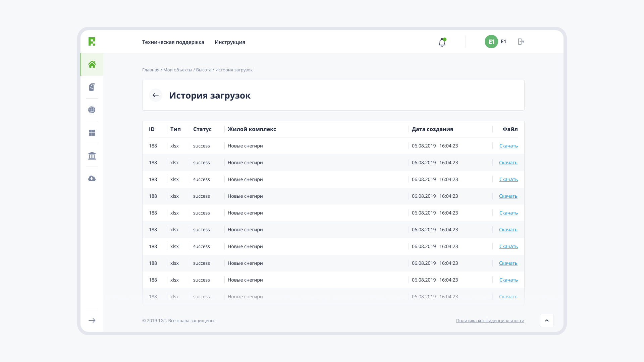This screenshot has height=362, width=644.
Task: Go to Мои объекты breadcrumb
Action: 178,70
